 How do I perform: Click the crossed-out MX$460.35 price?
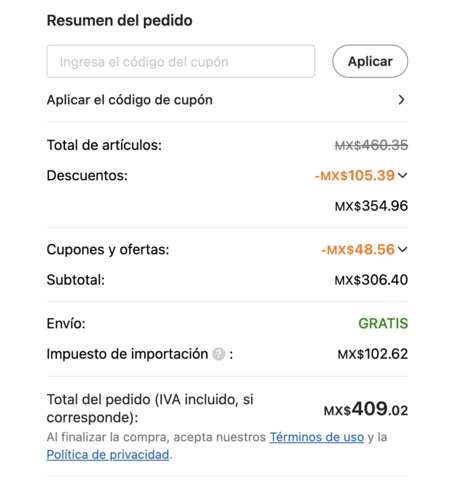[371, 145]
